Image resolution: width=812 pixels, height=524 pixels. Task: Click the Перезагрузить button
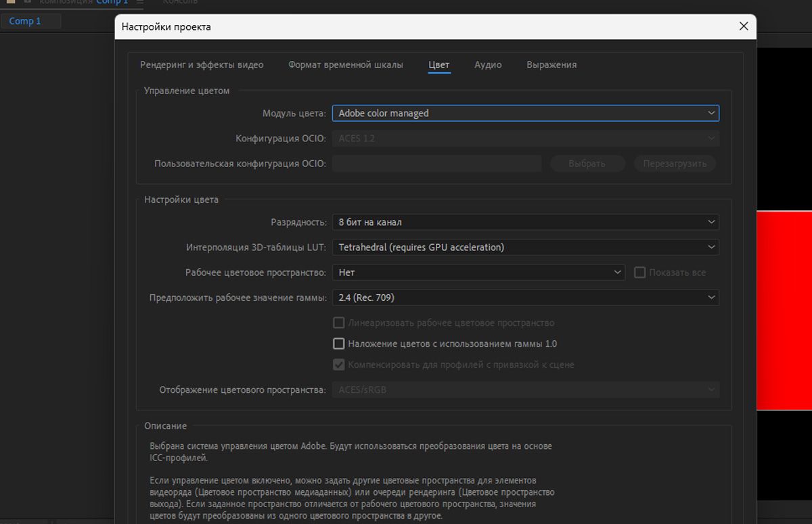(675, 164)
